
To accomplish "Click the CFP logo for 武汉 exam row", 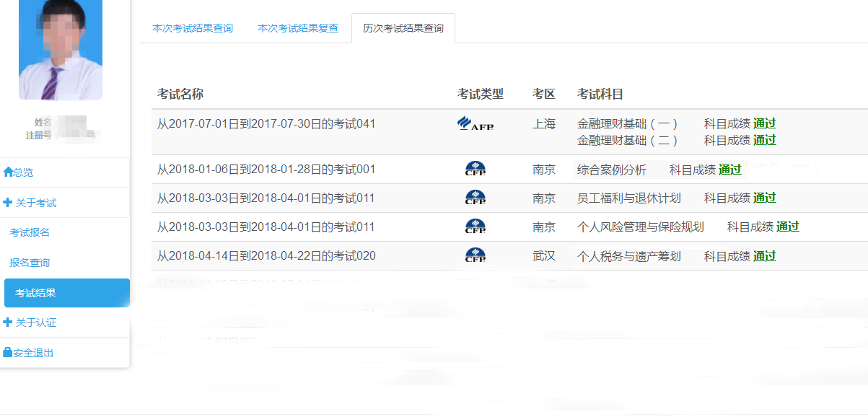I will 475,255.
